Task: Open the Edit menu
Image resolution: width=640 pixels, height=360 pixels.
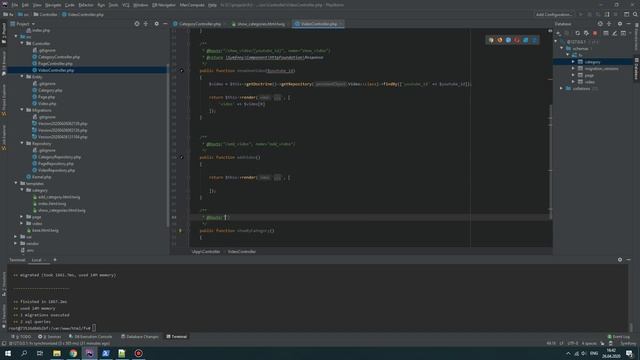Action: point(25,5)
